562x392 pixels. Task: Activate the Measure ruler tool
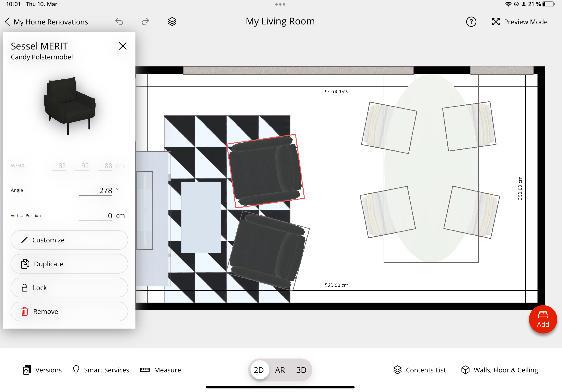[161, 370]
